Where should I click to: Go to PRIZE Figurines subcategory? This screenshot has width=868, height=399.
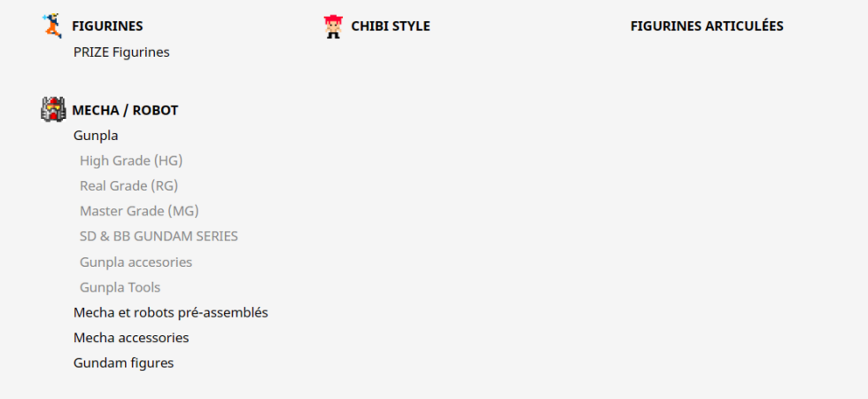pyautogui.click(x=121, y=52)
